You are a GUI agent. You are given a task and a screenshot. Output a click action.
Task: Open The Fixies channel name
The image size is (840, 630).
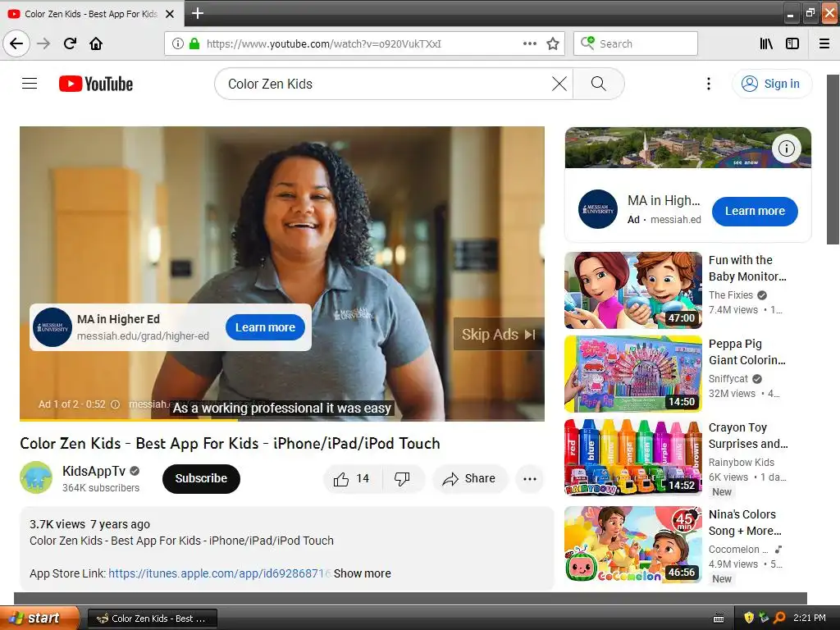[x=731, y=295]
